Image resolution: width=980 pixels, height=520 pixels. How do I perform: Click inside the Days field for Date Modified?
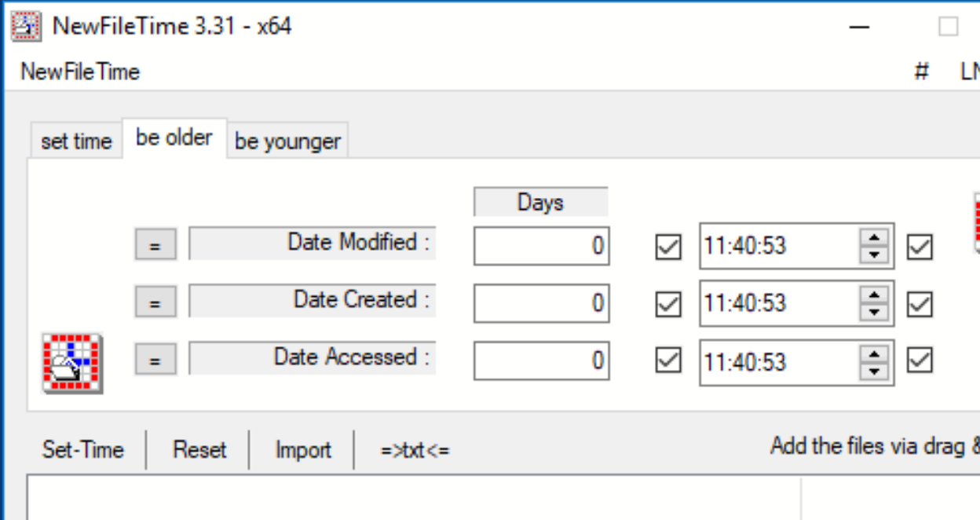point(540,246)
